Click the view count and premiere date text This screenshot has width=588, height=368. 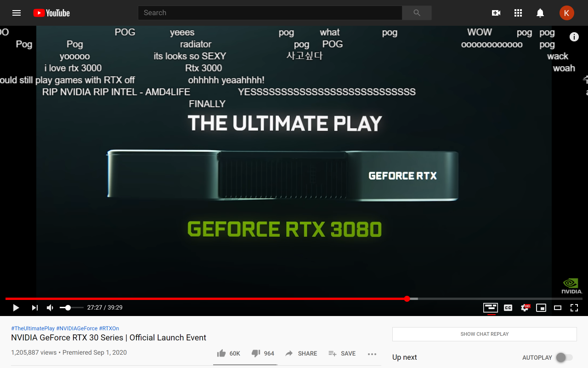click(69, 352)
